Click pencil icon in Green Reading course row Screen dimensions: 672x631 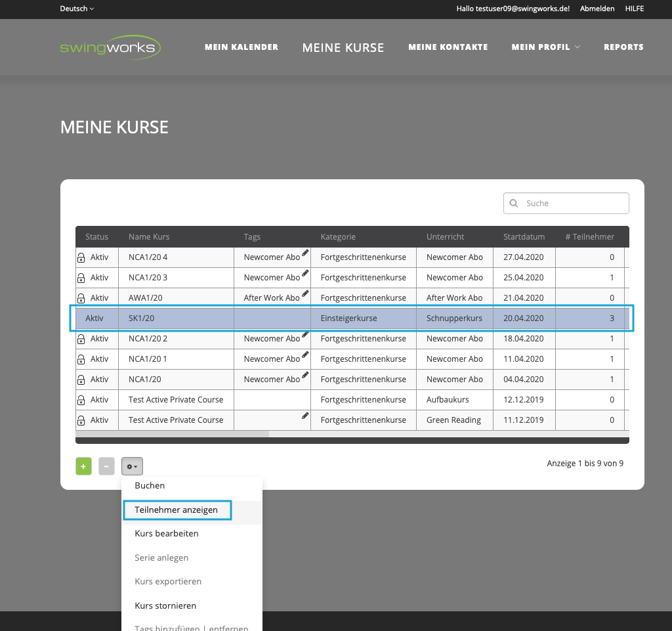(x=305, y=416)
